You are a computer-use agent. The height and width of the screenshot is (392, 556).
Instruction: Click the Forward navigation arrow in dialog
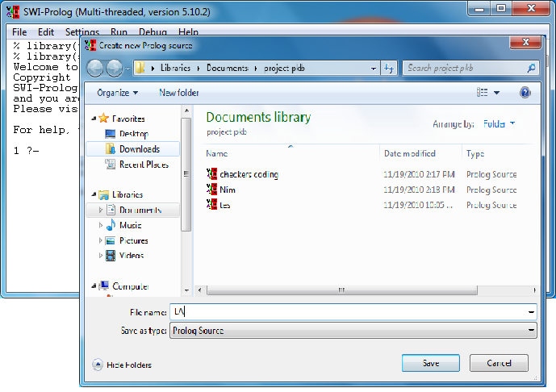[x=115, y=68]
